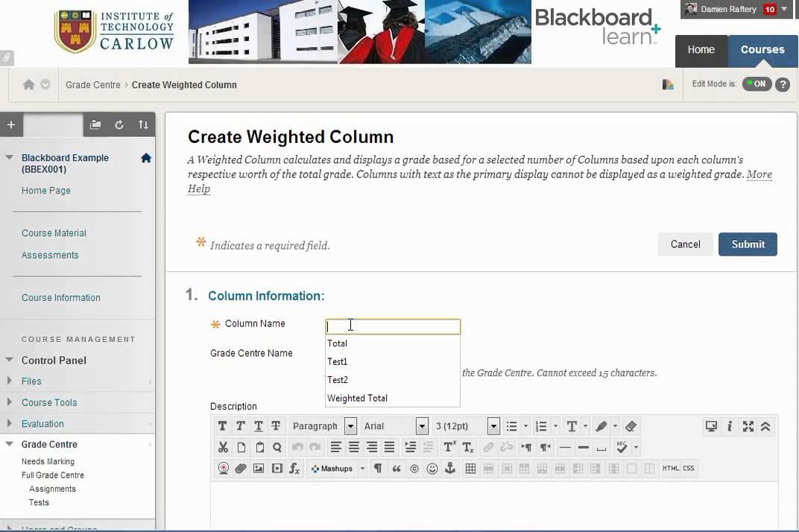Open Needs Marking link
This screenshot has width=799, height=532.
click(x=48, y=461)
